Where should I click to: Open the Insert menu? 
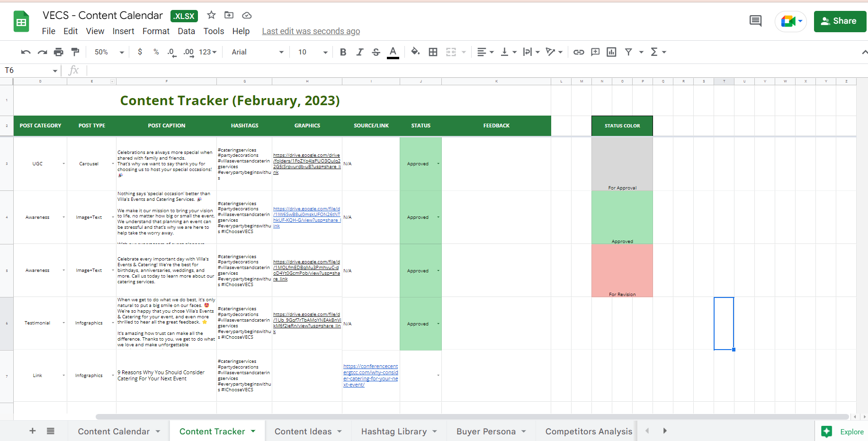click(x=123, y=31)
